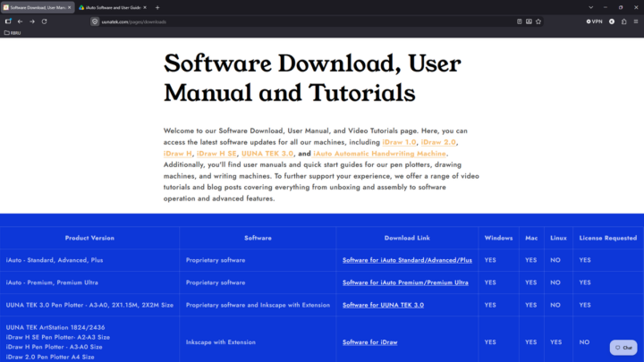Click the Software column header
This screenshot has height=362, width=644.
tap(258, 238)
